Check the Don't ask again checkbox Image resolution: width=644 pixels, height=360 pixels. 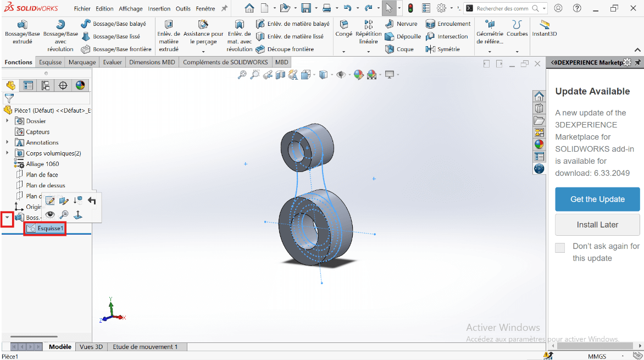(560, 248)
